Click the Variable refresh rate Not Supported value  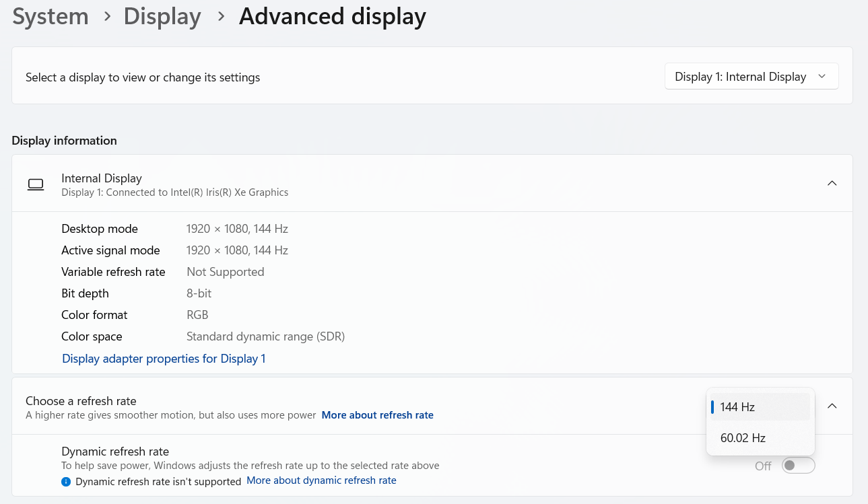[225, 272]
